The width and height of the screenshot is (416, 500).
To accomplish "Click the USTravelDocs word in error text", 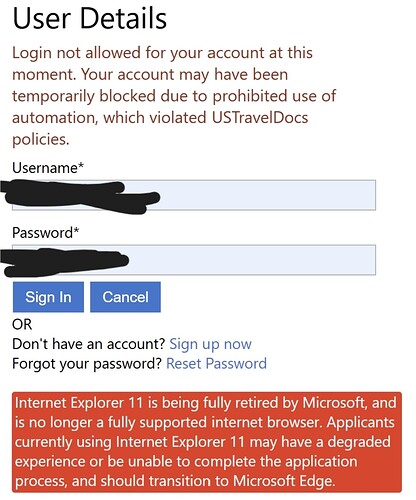I will 260,118.
